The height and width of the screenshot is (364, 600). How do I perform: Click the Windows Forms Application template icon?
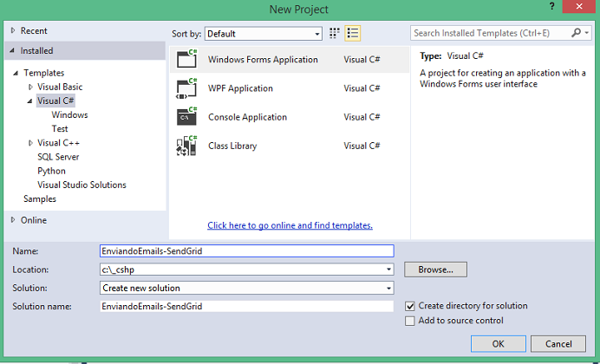[x=186, y=59]
